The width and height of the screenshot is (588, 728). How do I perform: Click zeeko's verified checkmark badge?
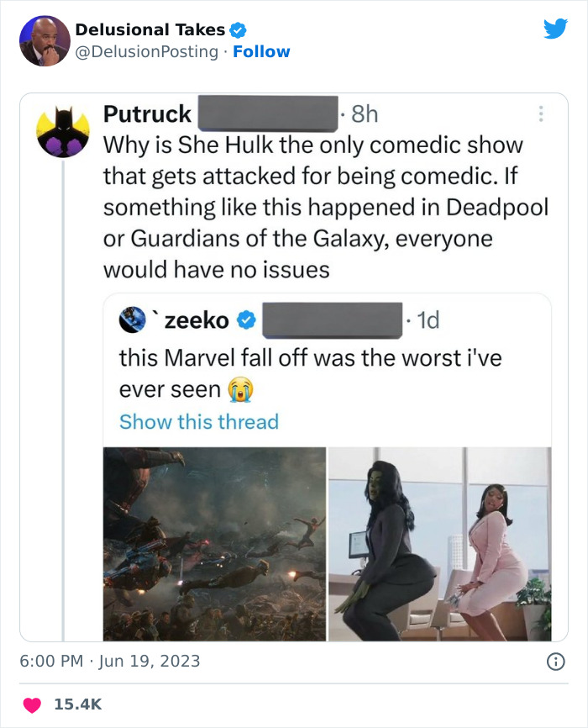246,320
